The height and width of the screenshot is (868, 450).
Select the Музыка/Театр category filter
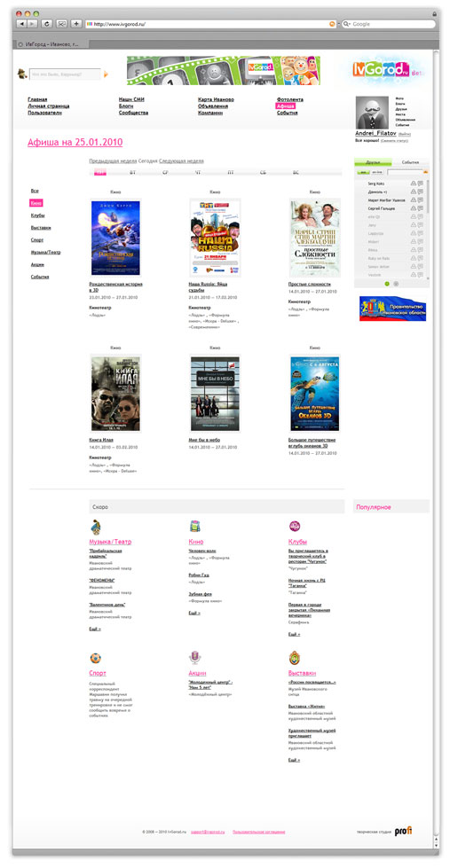point(45,253)
